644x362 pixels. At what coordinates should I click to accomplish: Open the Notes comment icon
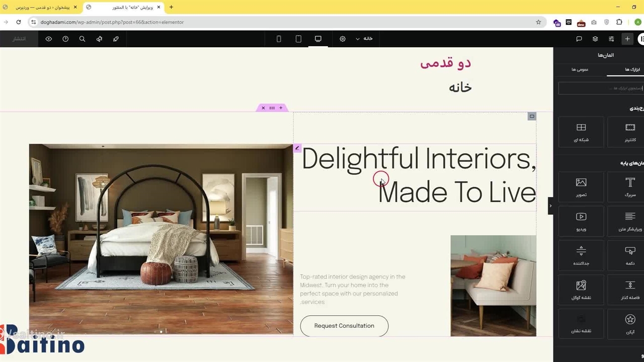pos(579,39)
